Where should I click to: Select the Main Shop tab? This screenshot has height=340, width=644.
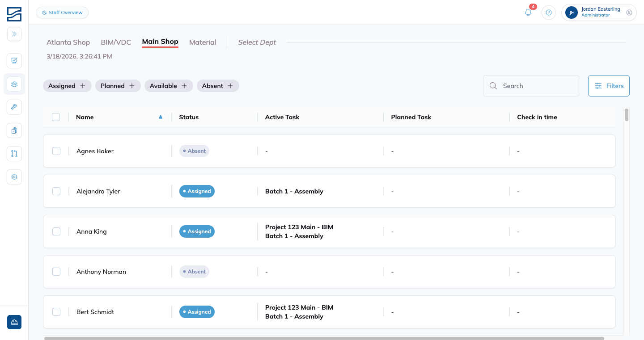click(x=160, y=42)
